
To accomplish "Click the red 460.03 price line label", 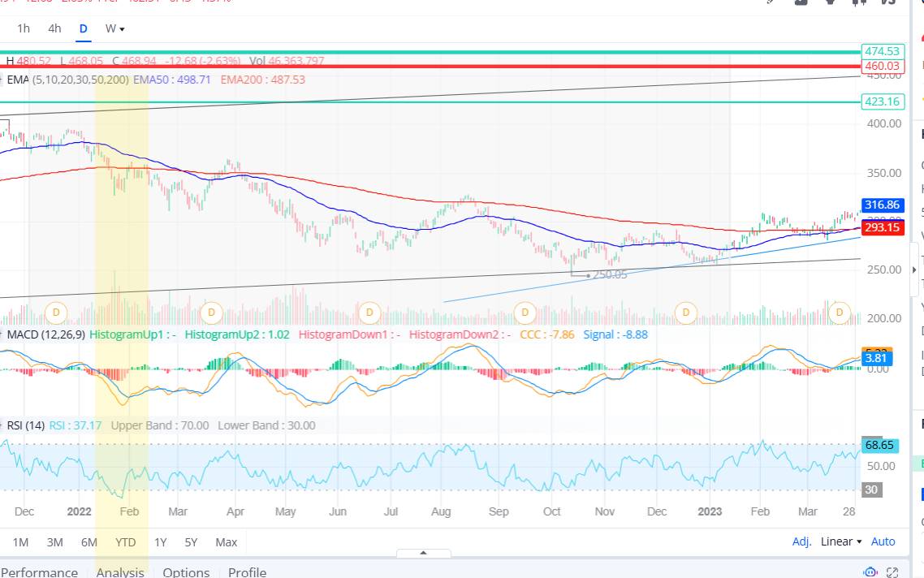I will [882, 66].
